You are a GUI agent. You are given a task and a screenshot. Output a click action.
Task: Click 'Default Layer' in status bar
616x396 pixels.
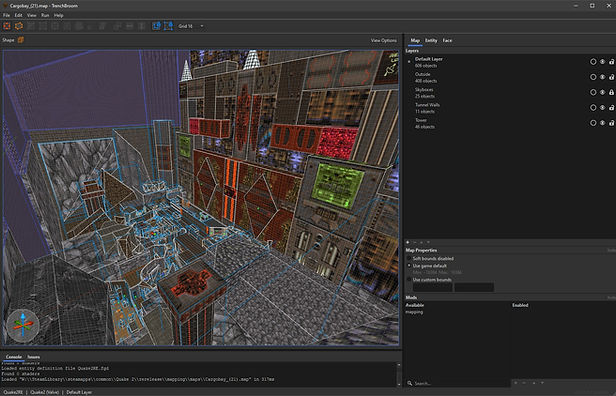[79, 392]
